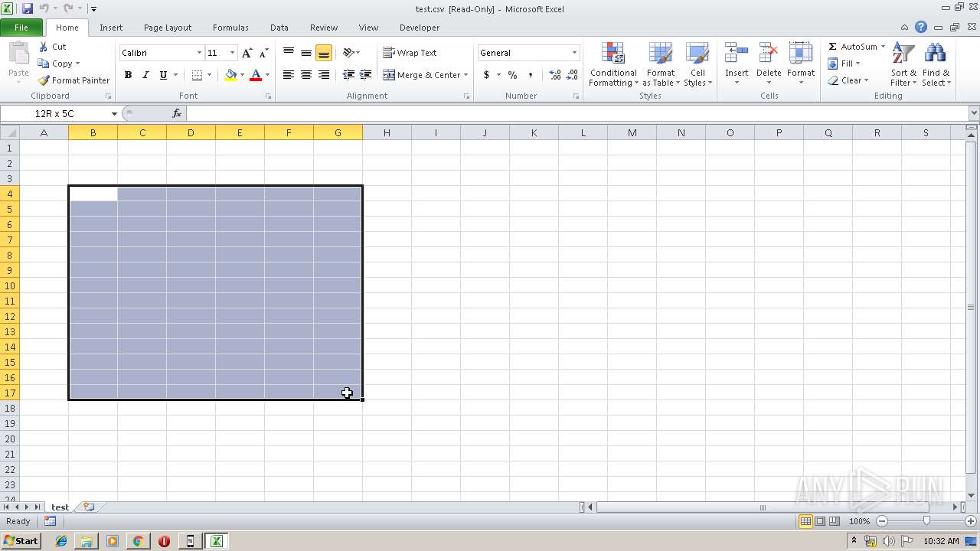The image size is (980, 551).
Task: Open the font name Calibri dropdown
Action: tap(199, 53)
